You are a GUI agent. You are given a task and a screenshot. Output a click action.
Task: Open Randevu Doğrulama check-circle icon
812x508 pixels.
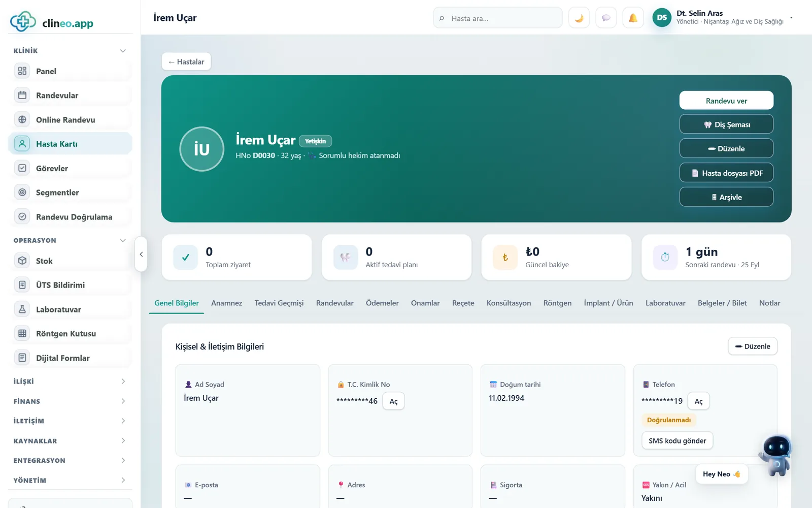click(22, 217)
